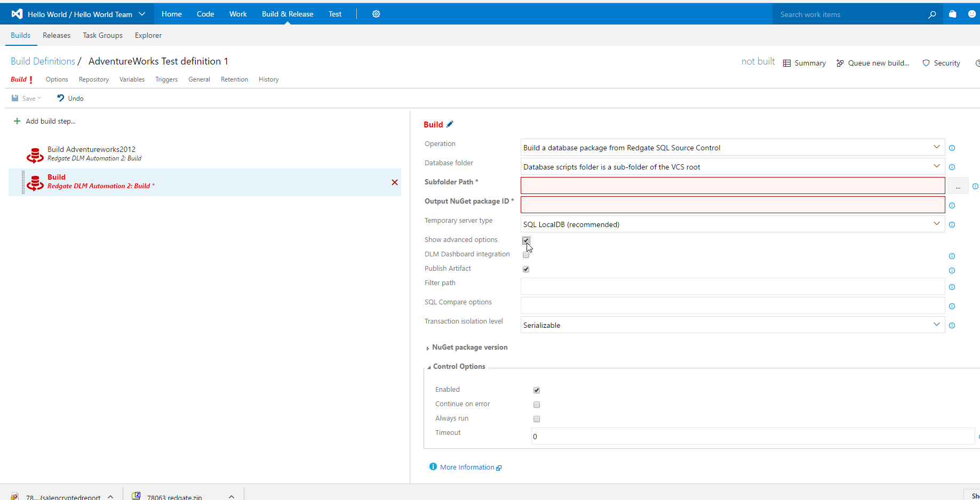Click the Redgate icon of selected Build step

(35, 182)
